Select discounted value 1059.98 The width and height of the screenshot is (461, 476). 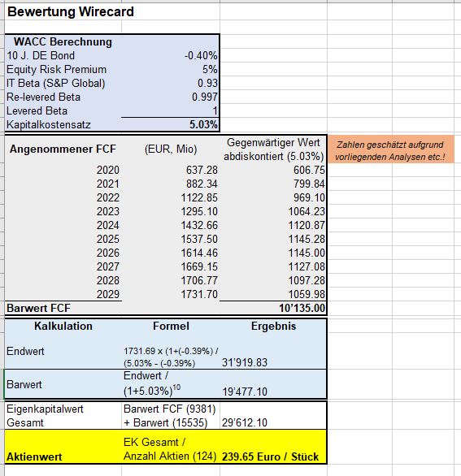point(307,295)
